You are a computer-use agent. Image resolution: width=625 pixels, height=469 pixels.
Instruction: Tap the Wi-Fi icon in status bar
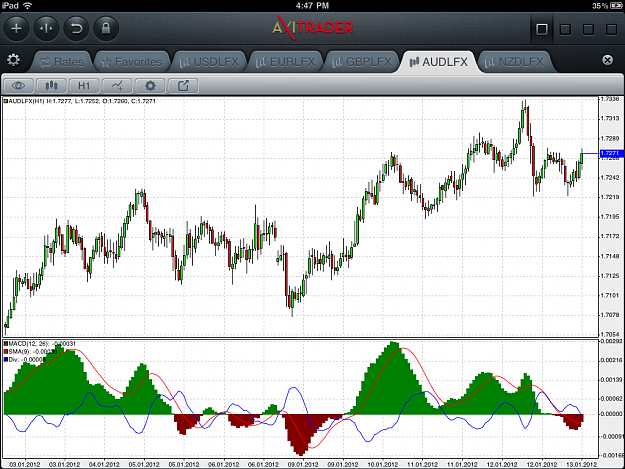click(x=28, y=6)
